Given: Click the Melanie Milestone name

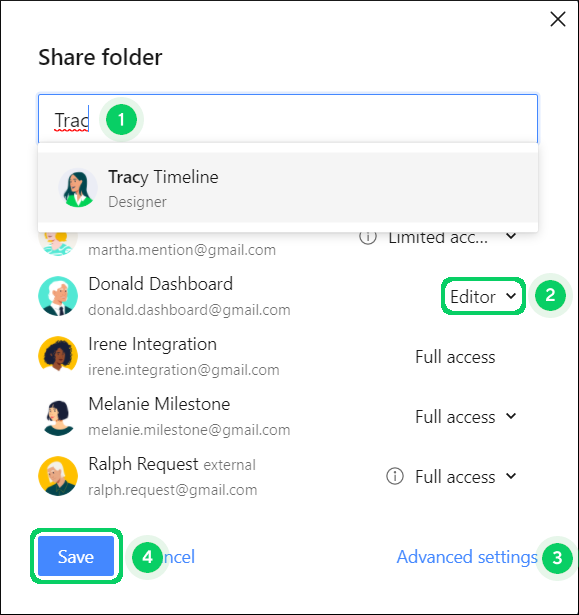Looking at the screenshot, I should 159,404.
